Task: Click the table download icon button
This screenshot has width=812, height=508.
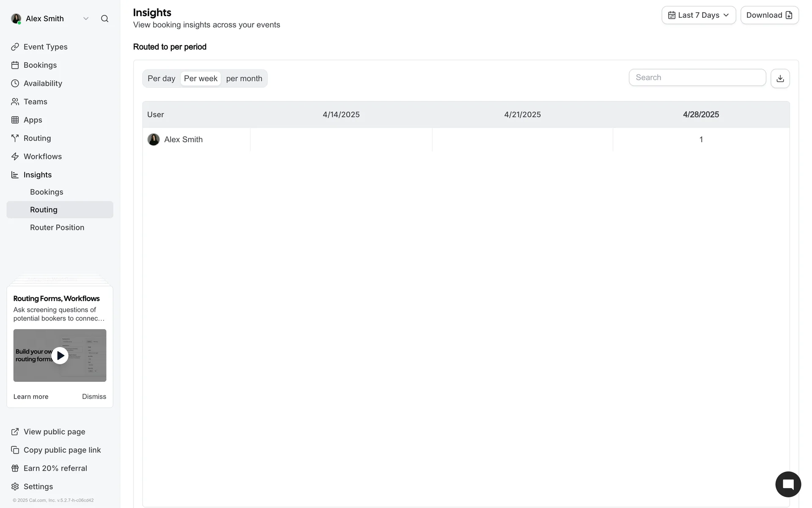Action: [780, 79]
